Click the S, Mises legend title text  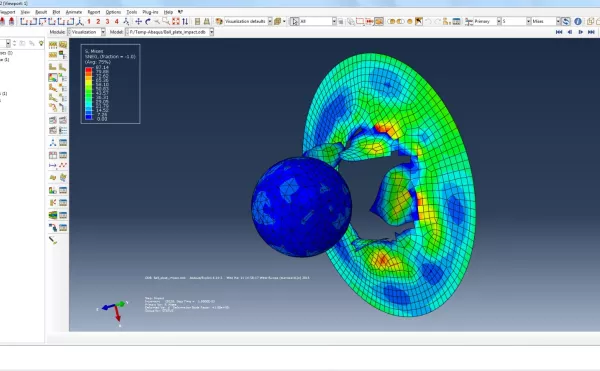94,51
